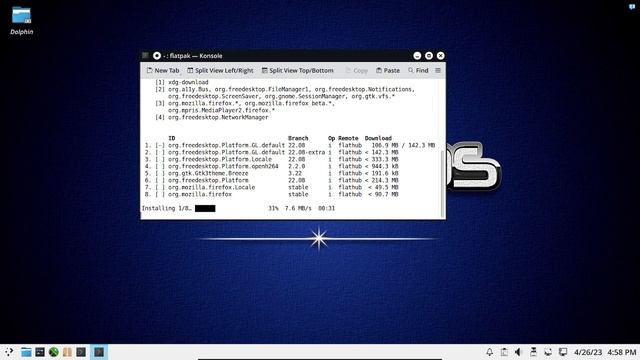
Task: Open notifications bell in system tray
Action: 489,352
